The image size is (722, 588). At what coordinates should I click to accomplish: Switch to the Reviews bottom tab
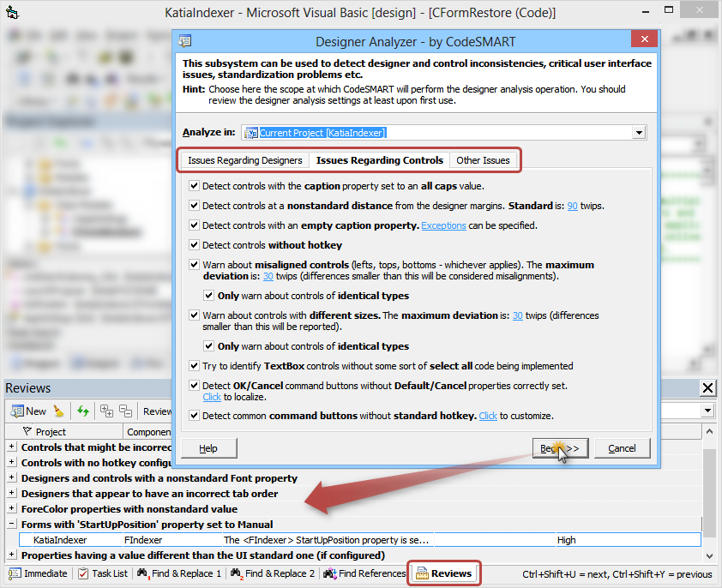pyautogui.click(x=444, y=573)
